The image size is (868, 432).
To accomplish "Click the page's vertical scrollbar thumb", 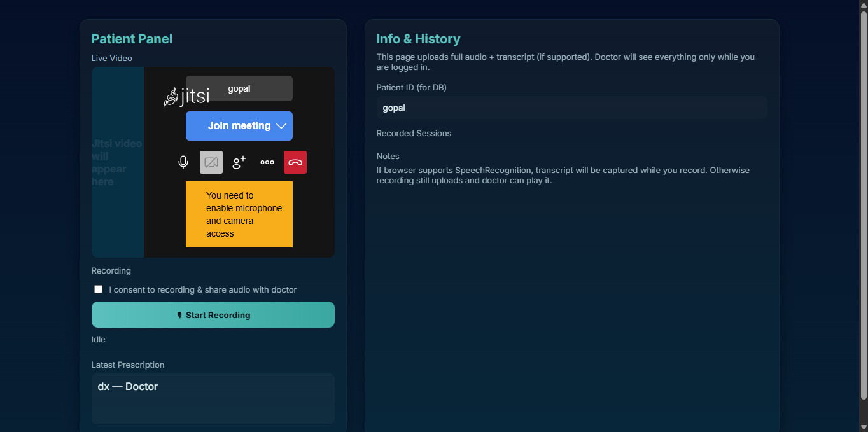I will 863,204.
